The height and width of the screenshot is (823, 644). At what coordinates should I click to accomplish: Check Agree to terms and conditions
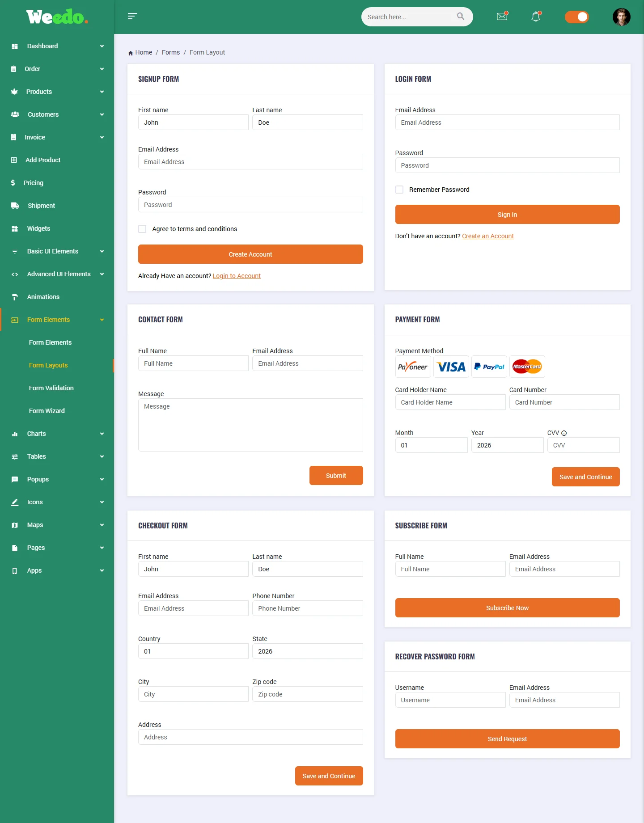(x=142, y=229)
